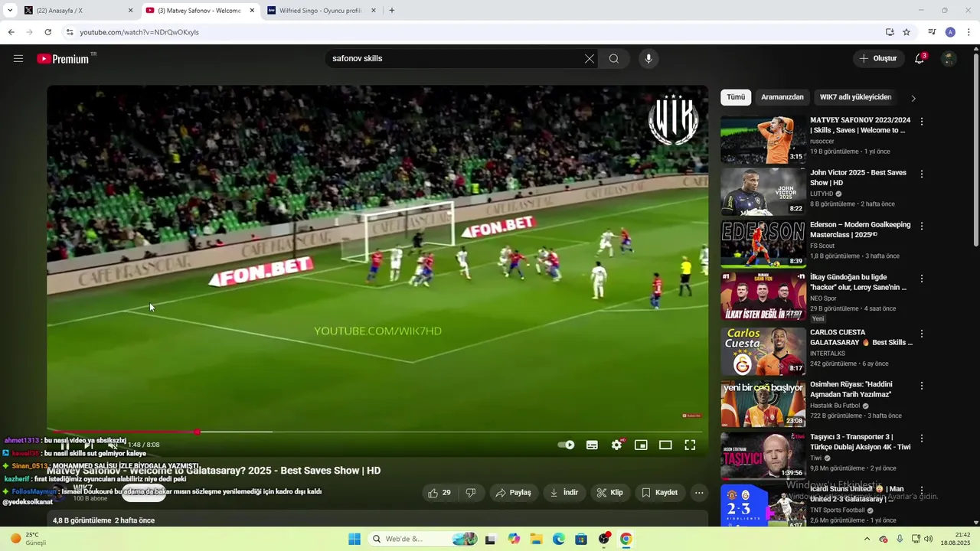Open Microsoft Edge from taskbar

click(559, 539)
